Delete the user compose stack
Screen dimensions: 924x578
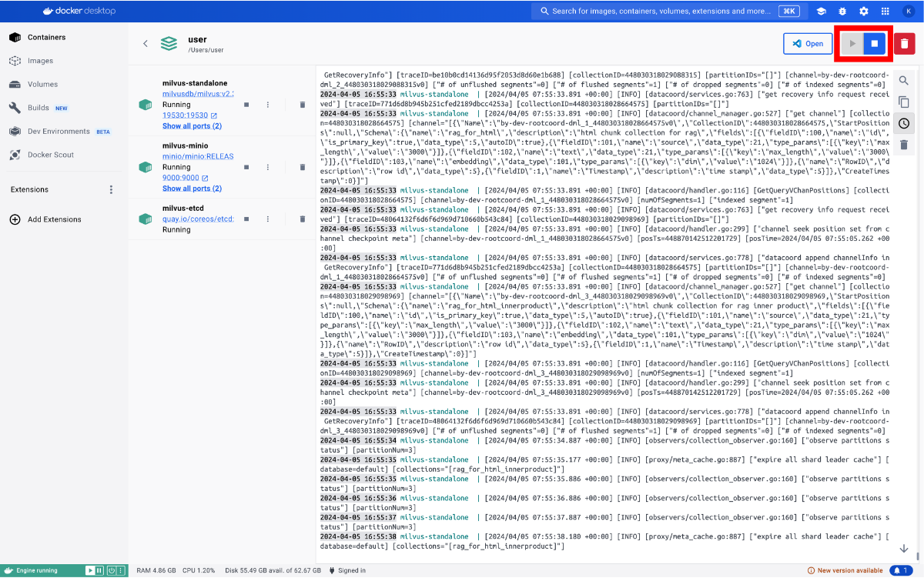(905, 44)
